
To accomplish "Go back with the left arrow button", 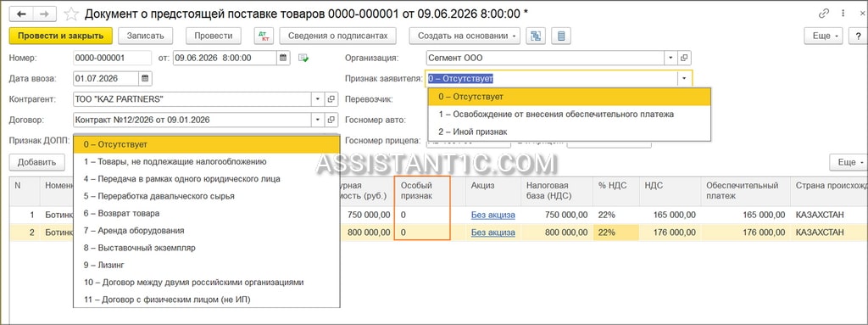I will click(x=21, y=14).
